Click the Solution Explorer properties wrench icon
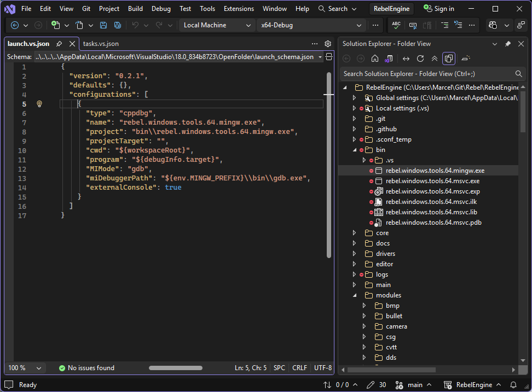The width and height of the screenshot is (532, 392). pos(465,58)
